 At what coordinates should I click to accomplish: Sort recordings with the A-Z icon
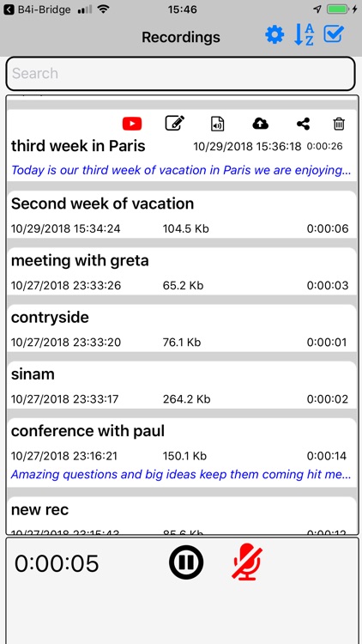(x=305, y=35)
